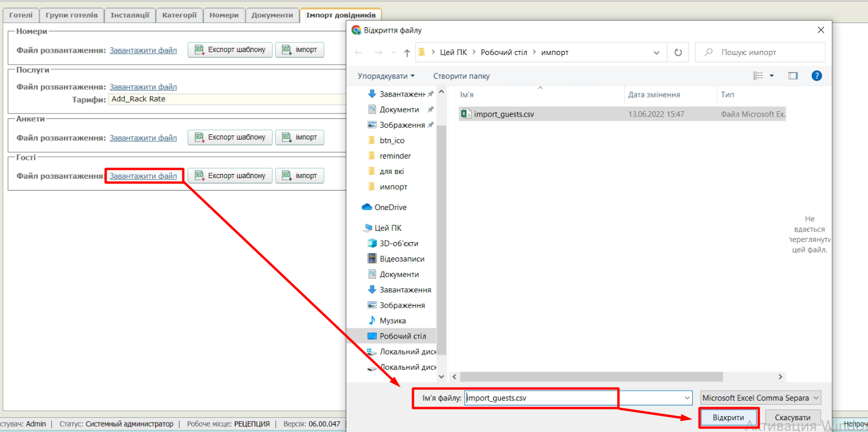The width and height of the screenshot is (868, 432).
Task: Click Відкрити to open file
Action: 728,417
